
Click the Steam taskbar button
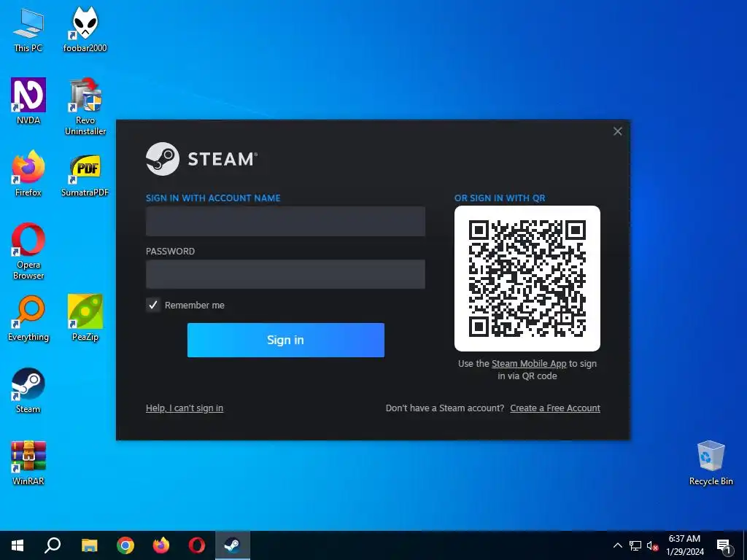233,545
